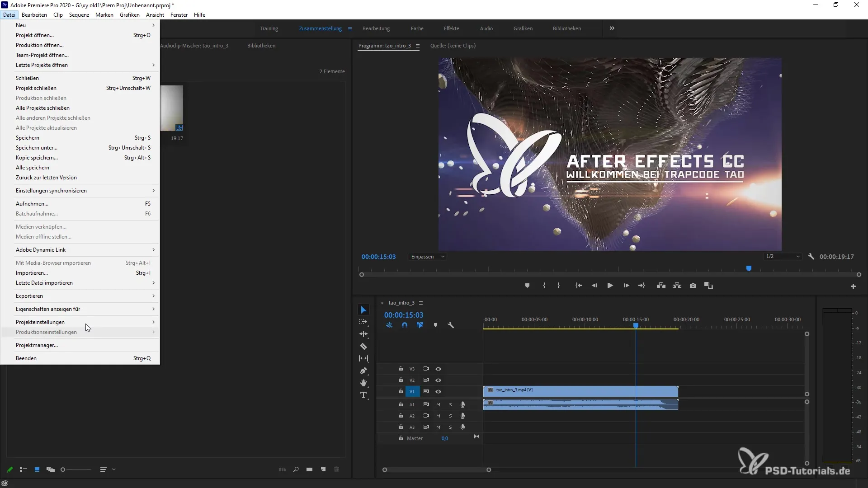Add a marker in Program monitor
868x488 pixels.
(x=527, y=286)
